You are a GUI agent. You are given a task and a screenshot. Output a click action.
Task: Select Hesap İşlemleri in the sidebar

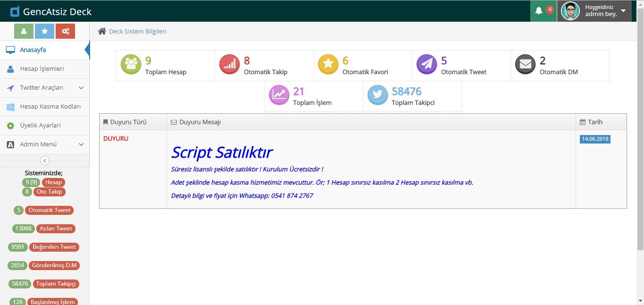(42, 69)
